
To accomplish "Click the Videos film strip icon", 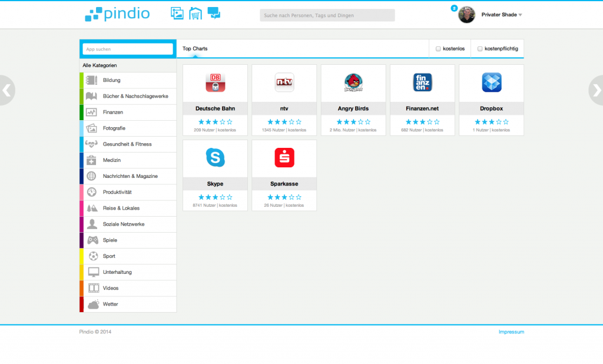I will click(94, 288).
